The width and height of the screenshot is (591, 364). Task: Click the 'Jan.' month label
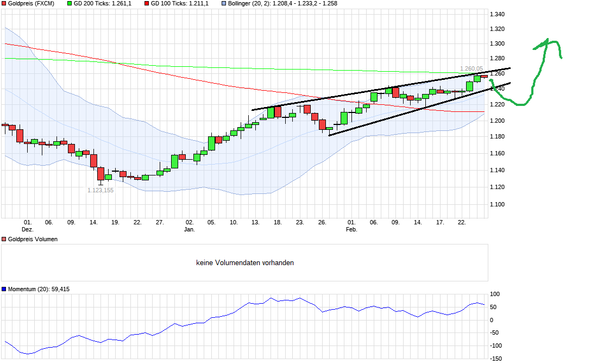coord(190,229)
